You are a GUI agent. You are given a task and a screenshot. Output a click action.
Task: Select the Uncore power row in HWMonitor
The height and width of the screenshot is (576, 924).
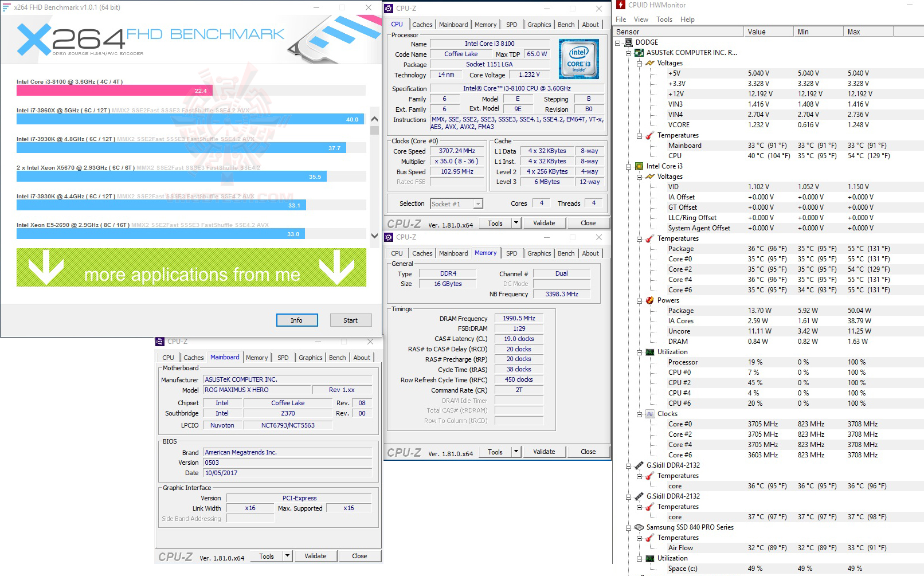click(x=769, y=331)
